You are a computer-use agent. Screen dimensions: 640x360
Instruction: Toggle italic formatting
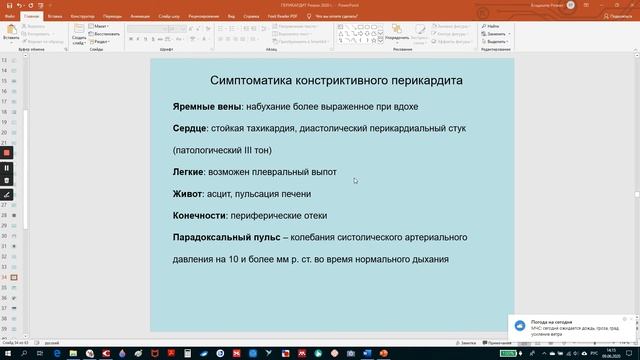click(x=138, y=39)
